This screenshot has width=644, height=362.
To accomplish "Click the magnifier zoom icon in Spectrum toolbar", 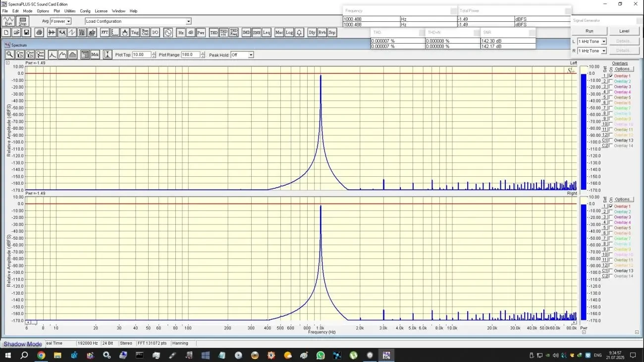I will tap(9, 55).
